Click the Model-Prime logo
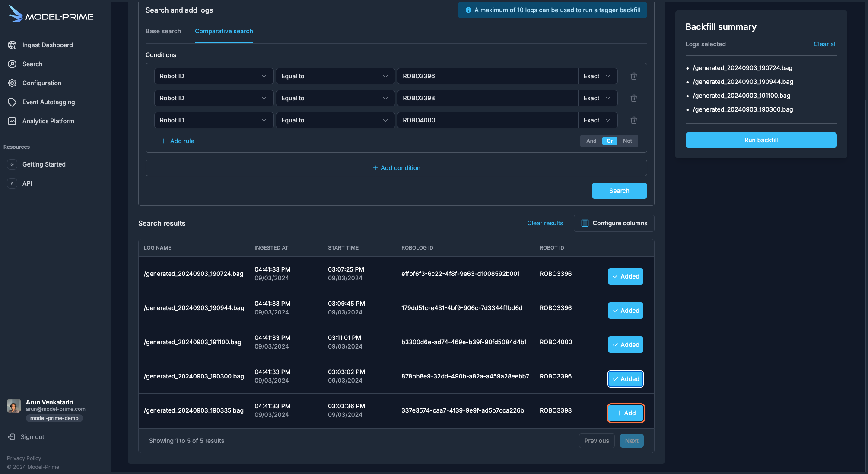Viewport: 868px width, 474px height. point(51,14)
